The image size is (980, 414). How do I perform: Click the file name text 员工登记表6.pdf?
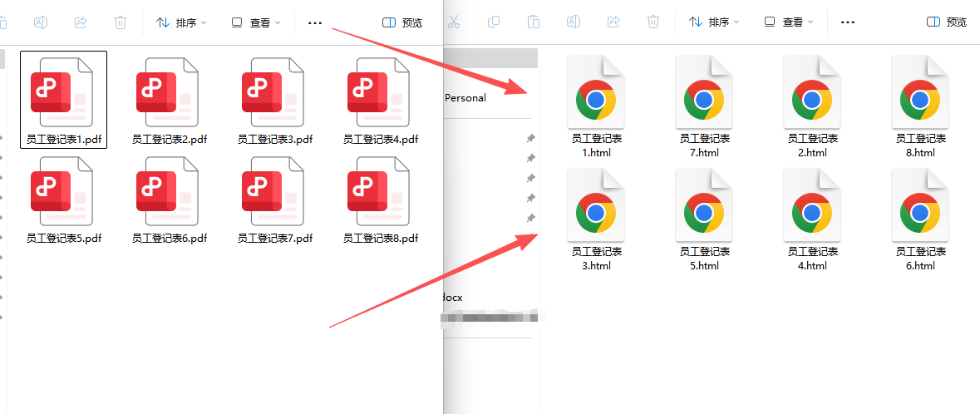click(x=170, y=239)
